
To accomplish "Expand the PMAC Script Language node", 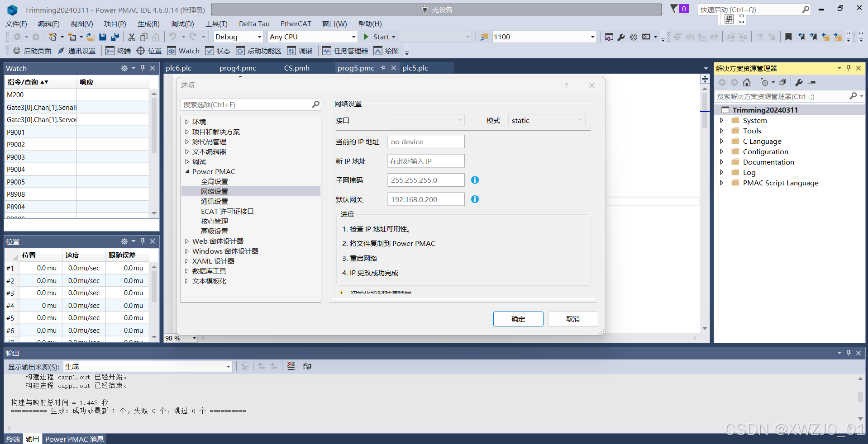I will click(x=722, y=183).
